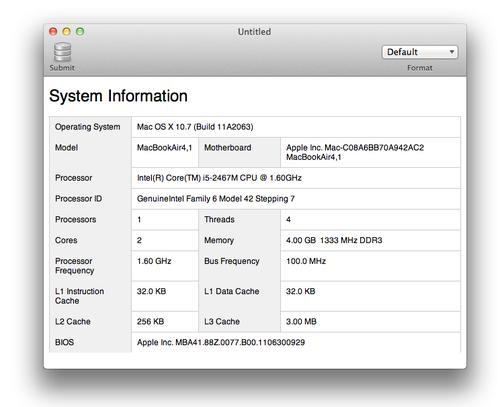Select the 100.0 MHz bus value
This screenshot has width=500, height=407.
pyautogui.click(x=306, y=261)
